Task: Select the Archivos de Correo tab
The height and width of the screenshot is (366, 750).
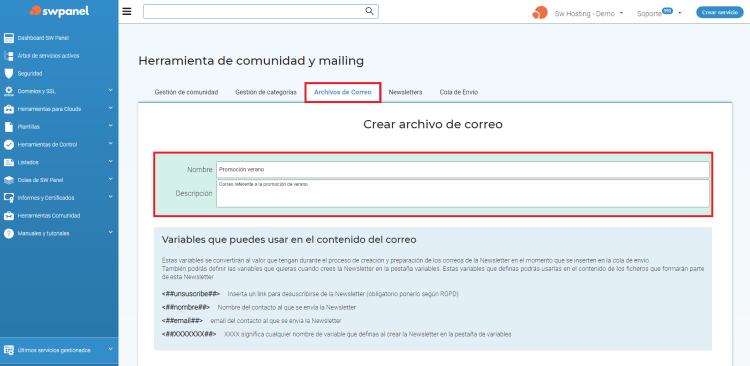Action: click(342, 92)
